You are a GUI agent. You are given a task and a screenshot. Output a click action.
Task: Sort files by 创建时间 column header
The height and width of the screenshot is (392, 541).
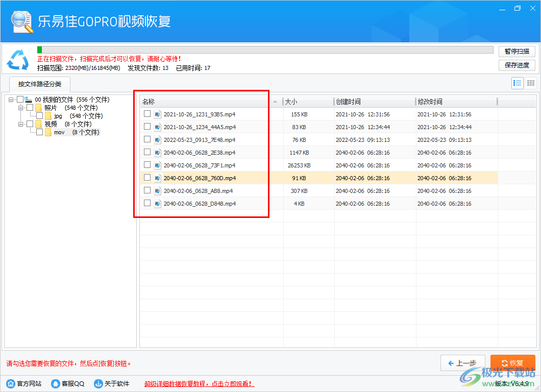[x=375, y=102]
